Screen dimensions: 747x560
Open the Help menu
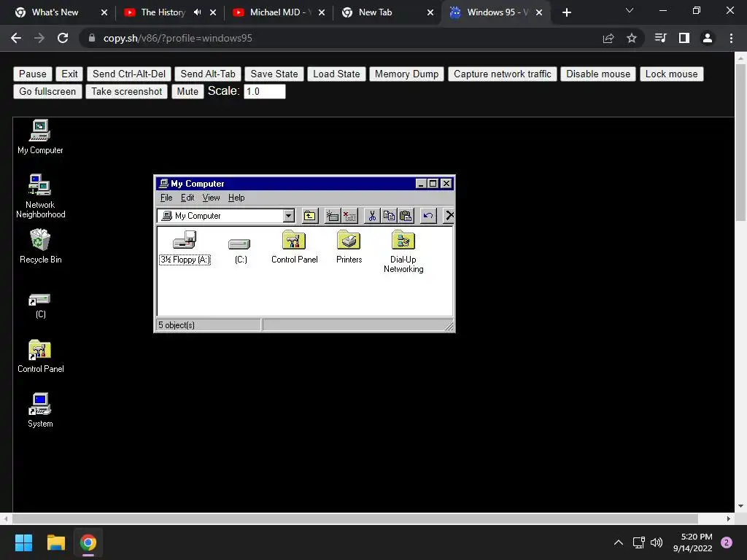point(236,198)
